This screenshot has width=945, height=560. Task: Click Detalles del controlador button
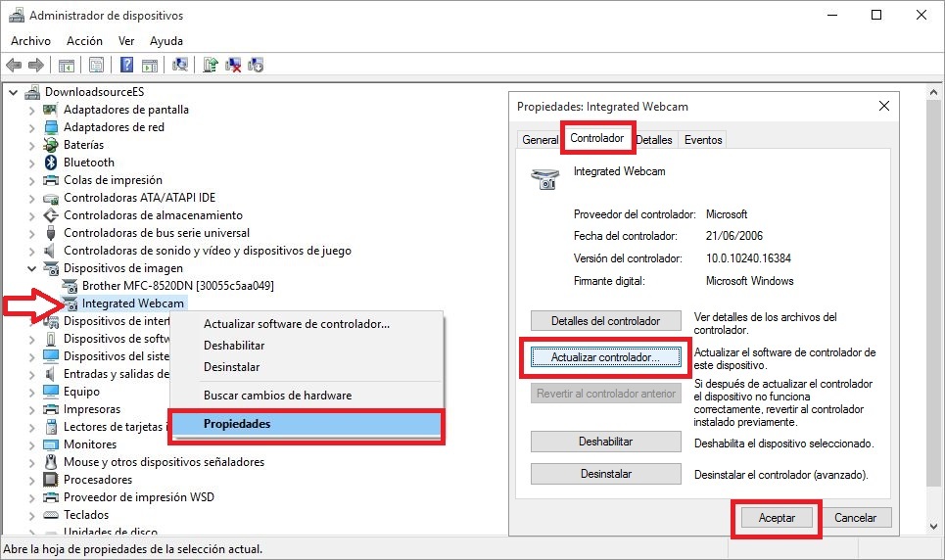point(606,321)
